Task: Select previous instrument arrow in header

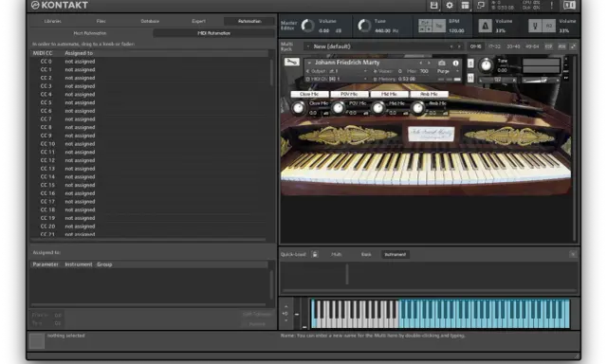Action: (x=421, y=63)
